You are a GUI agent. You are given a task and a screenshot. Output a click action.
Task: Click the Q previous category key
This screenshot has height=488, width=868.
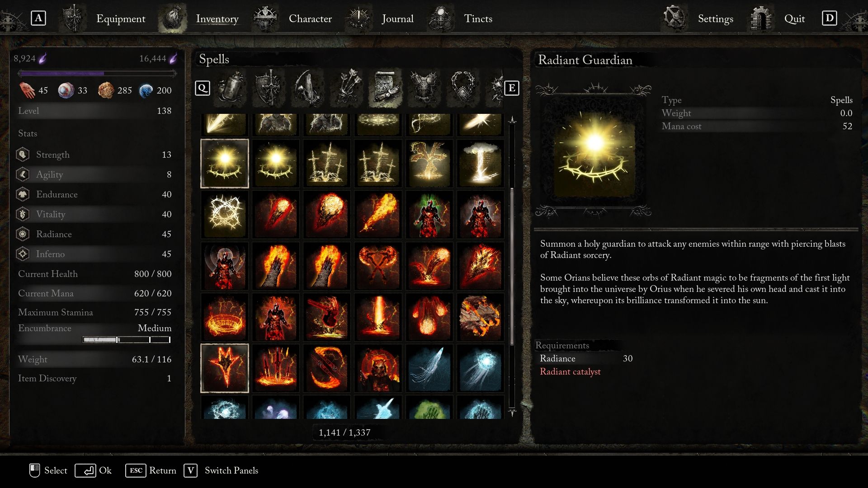203,88
